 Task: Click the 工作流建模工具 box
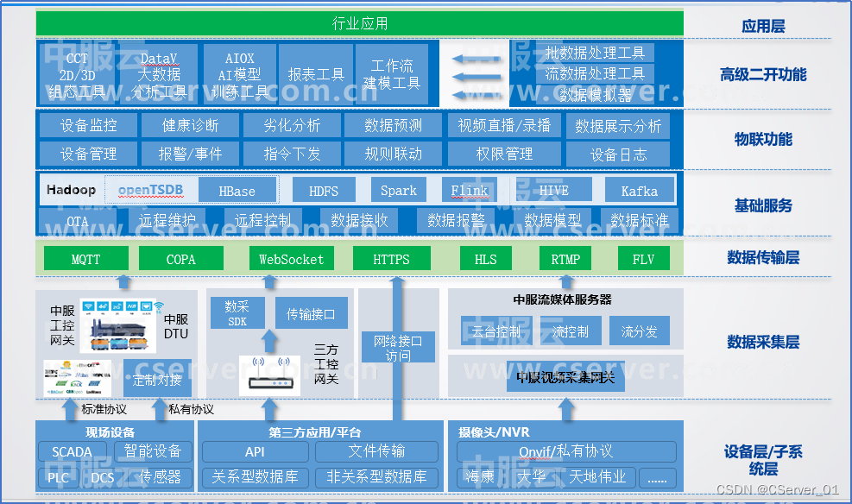[392, 74]
